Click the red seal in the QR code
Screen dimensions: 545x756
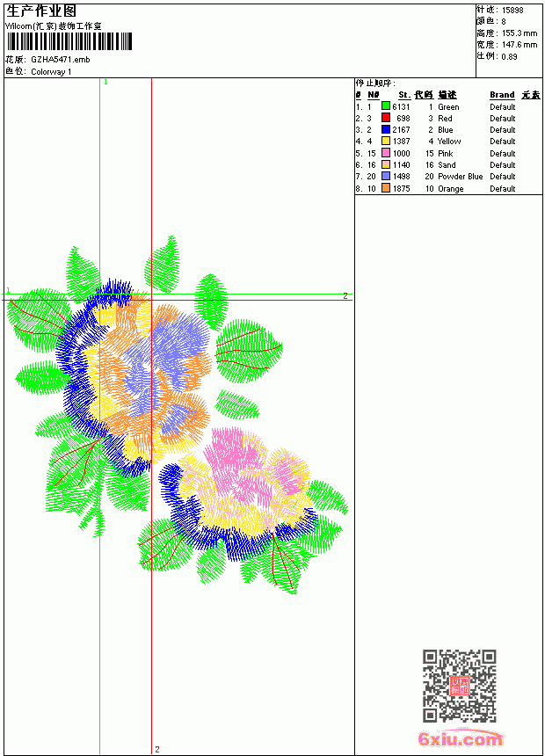460,686
